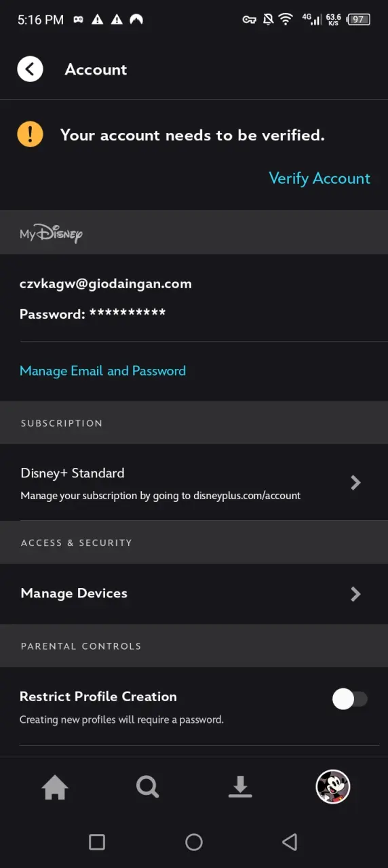Tap the masked Password field
The height and width of the screenshot is (868, 388).
click(93, 314)
